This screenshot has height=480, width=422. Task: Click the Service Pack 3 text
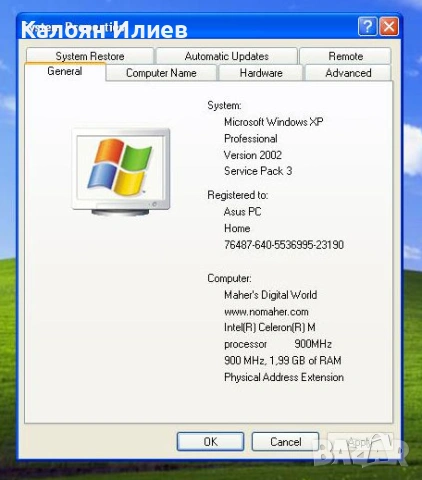point(258,171)
